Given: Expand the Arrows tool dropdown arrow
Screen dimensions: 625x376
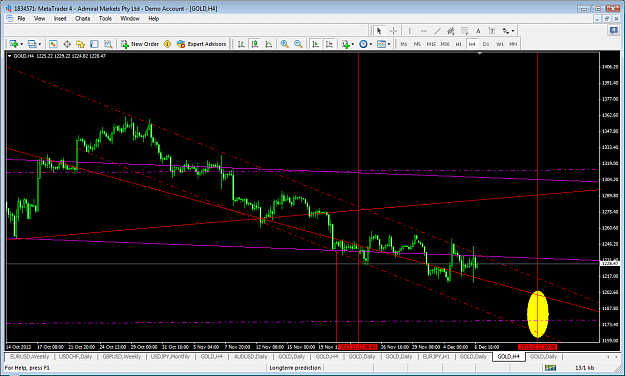Looking at the screenshot, I should 513,31.
